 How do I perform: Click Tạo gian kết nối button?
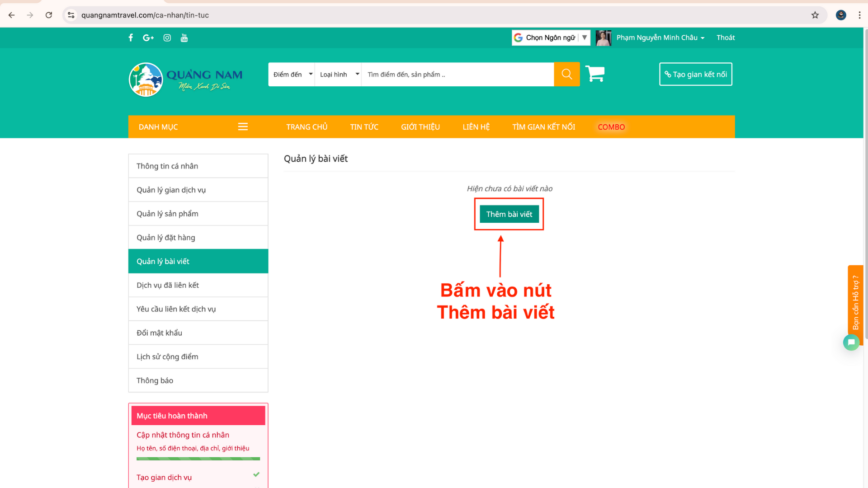[695, 74]
